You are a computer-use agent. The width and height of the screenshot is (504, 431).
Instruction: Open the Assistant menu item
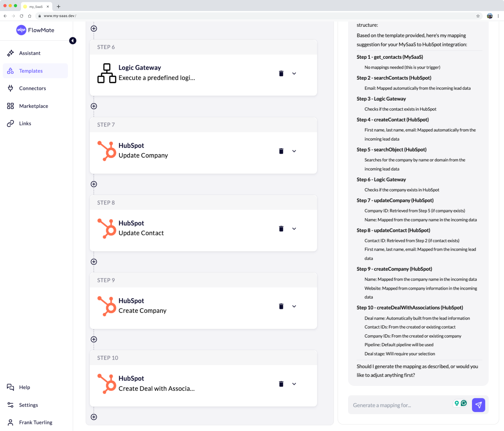[x=30, y=53]
